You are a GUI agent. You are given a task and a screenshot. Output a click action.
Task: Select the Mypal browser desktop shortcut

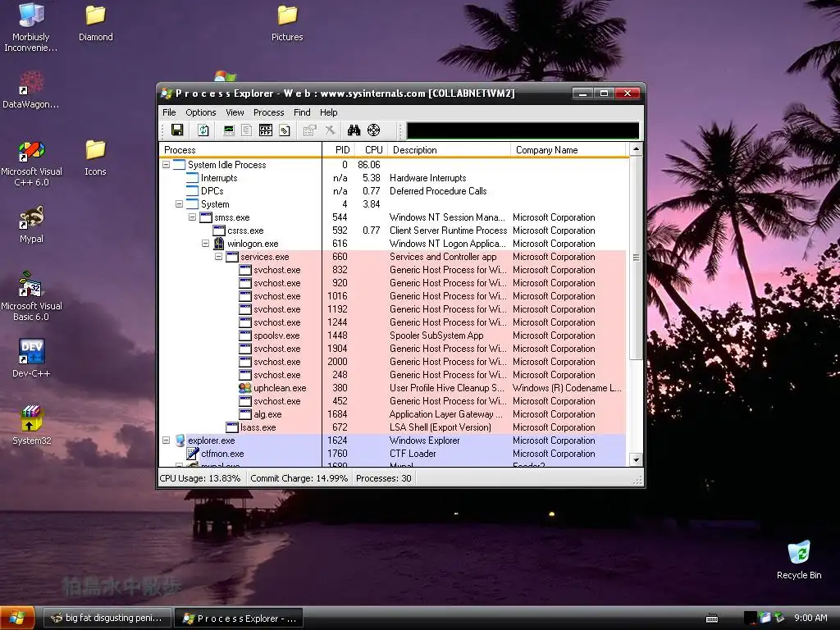(x=31, y=225)
